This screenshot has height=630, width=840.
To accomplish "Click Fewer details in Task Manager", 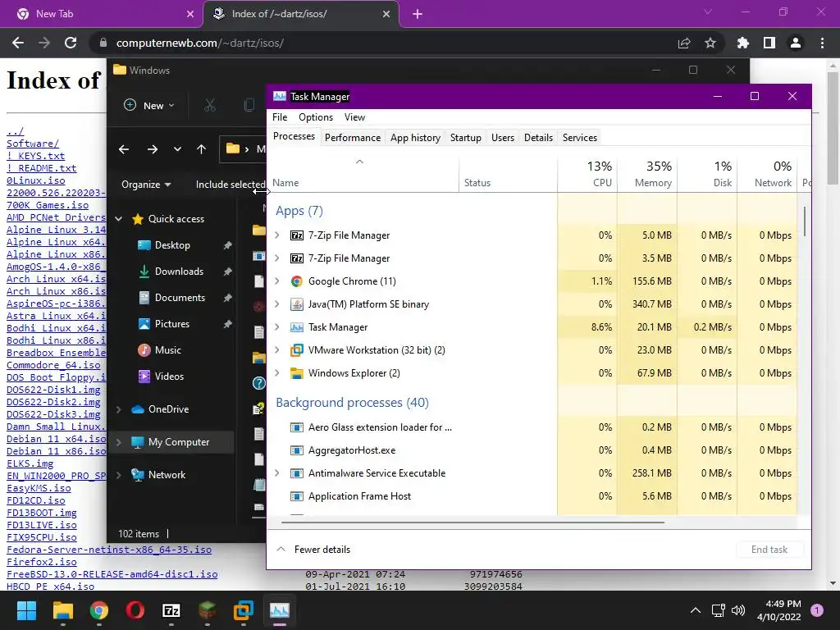I will tap(314, 550).
